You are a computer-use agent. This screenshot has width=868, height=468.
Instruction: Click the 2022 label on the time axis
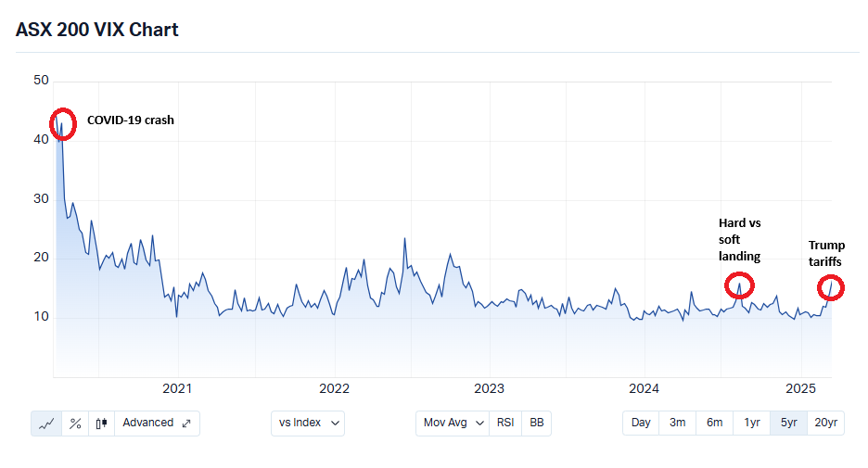333,387
